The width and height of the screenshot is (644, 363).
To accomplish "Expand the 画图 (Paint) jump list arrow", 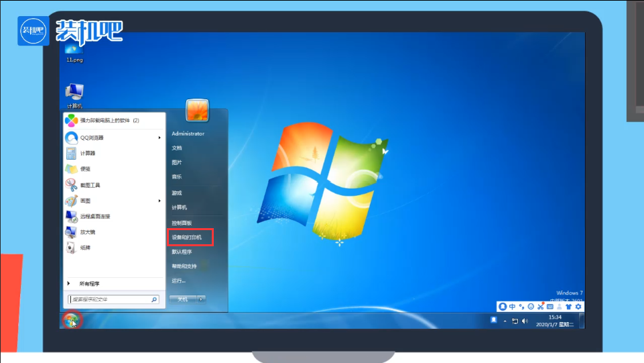I will point(159,201).
